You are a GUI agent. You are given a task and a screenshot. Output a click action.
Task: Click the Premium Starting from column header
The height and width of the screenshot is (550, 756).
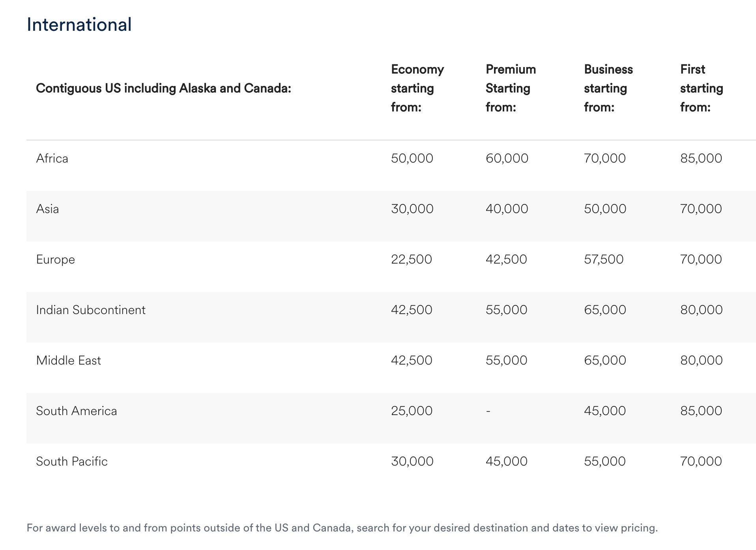point(510,88)
